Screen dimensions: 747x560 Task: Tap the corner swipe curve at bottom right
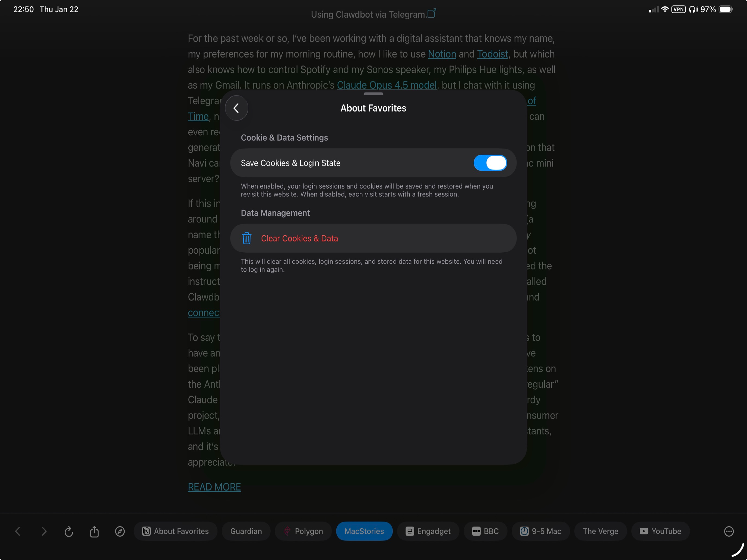click(x=738, y=550)
